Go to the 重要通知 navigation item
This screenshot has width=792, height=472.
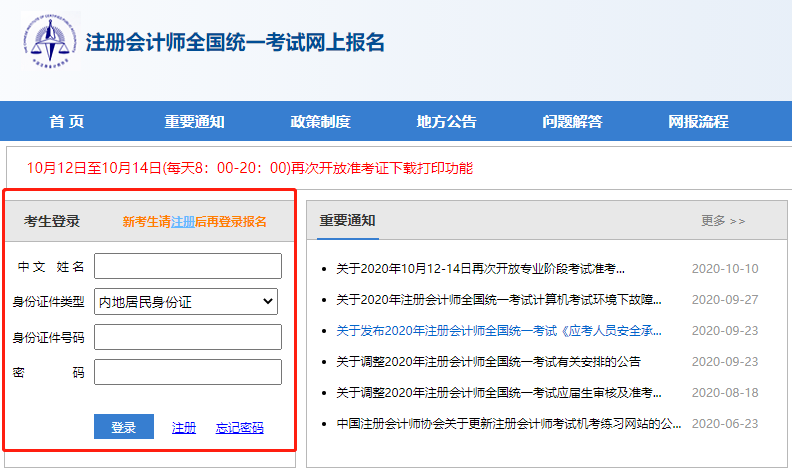coord(194,122)
